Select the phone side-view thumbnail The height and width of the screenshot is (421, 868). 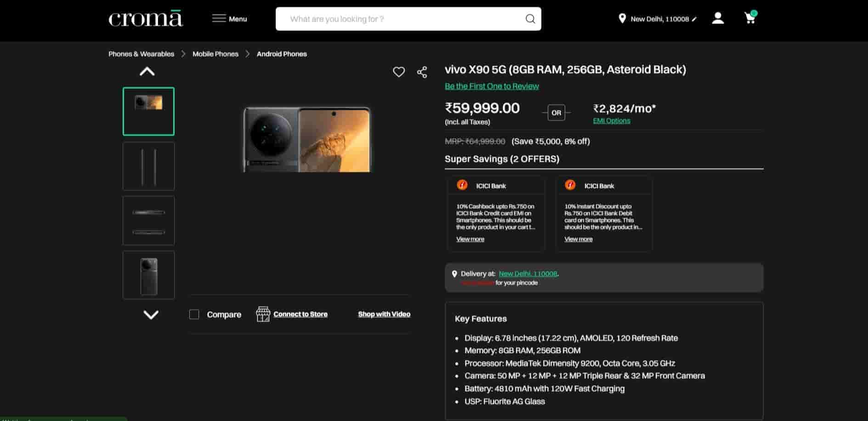tap(148, 166)
